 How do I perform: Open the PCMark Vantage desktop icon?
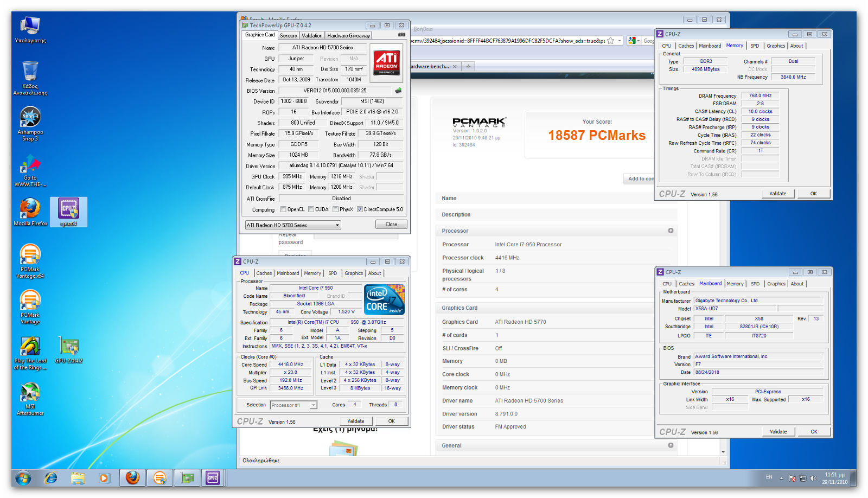point(30,307)
